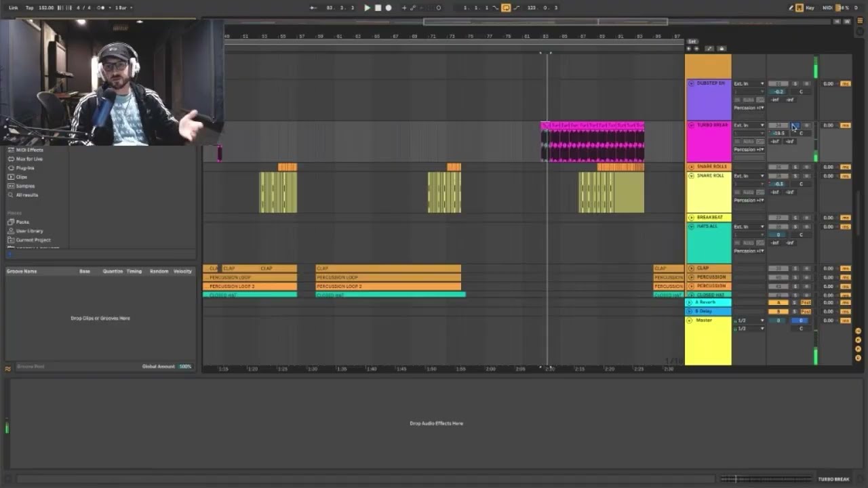868x488 pixels.
Task: Unfold the SNARE ROLLS group track
Action: click(691, 167)
